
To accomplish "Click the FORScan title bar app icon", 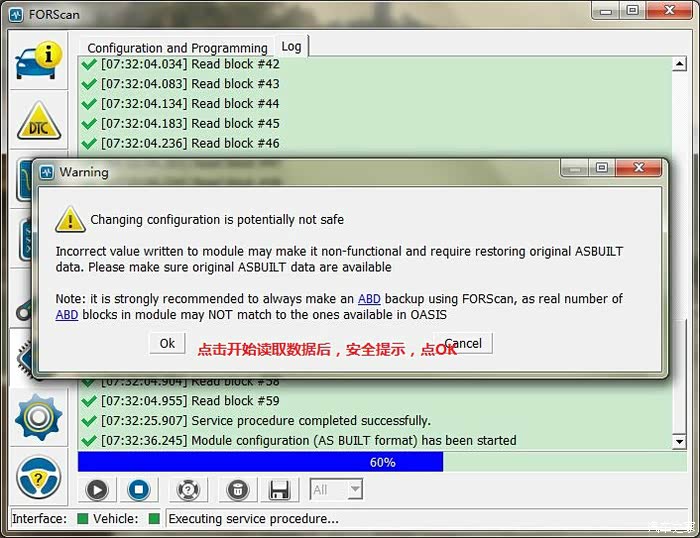I will pos(17,15).
